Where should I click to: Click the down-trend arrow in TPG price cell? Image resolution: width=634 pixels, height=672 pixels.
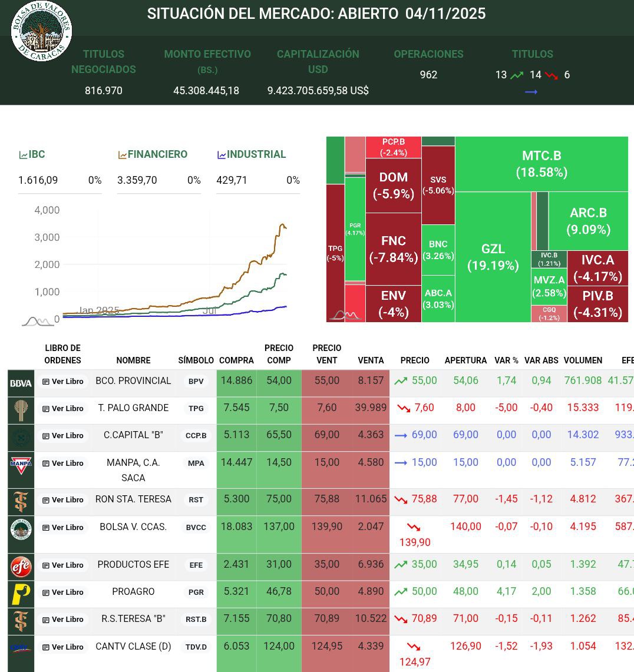404,408
